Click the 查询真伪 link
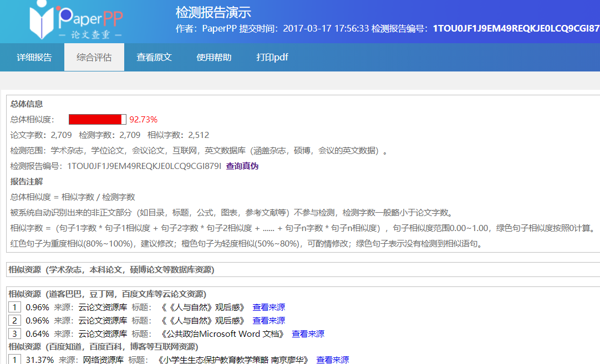Screen dimensions: 600x364 point(242,166)
